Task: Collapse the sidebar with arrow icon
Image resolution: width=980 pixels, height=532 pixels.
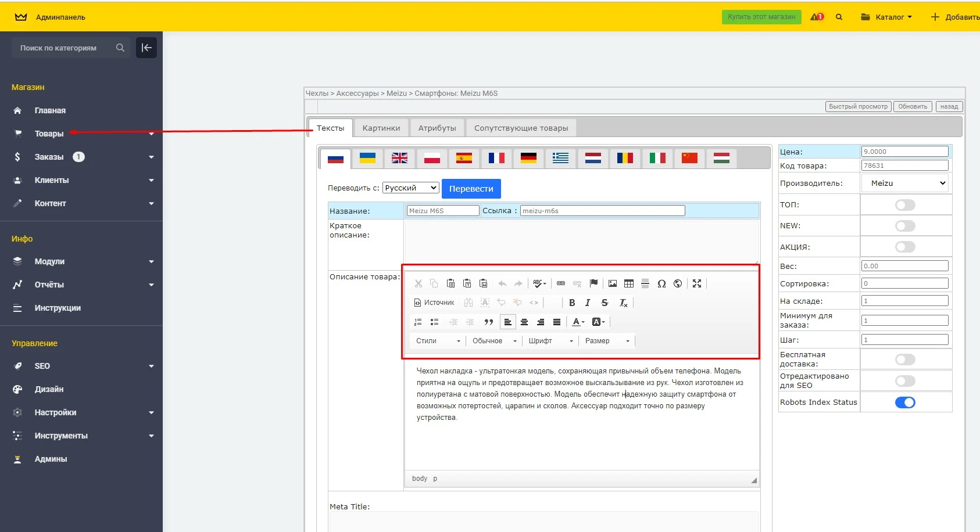Action: pos(146,48)
